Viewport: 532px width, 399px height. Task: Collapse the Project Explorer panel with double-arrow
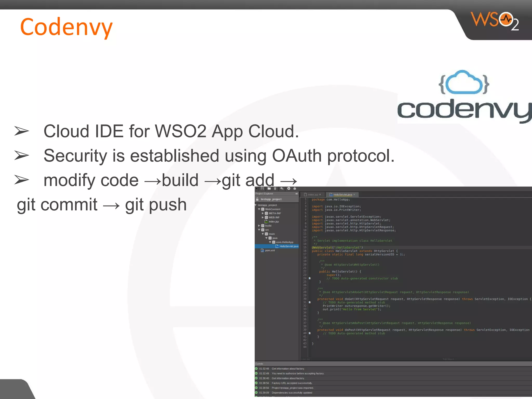point(296,194)
